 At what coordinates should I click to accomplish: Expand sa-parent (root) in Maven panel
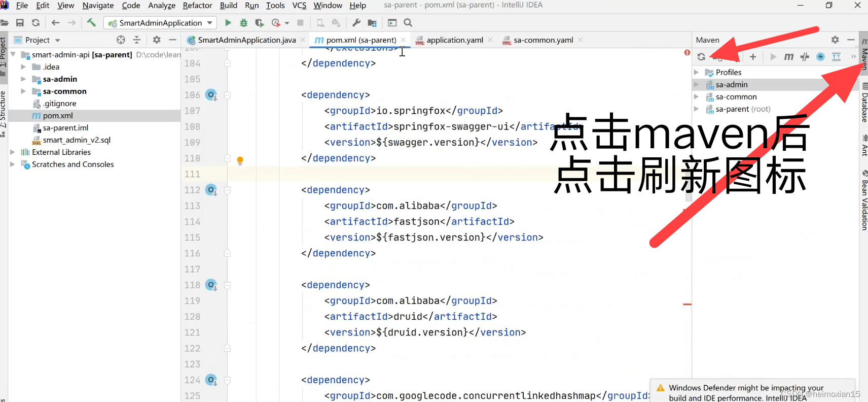point(697,109)
